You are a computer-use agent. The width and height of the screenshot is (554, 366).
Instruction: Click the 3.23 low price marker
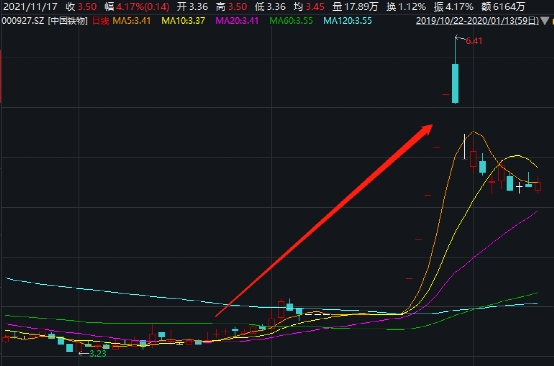98,354
